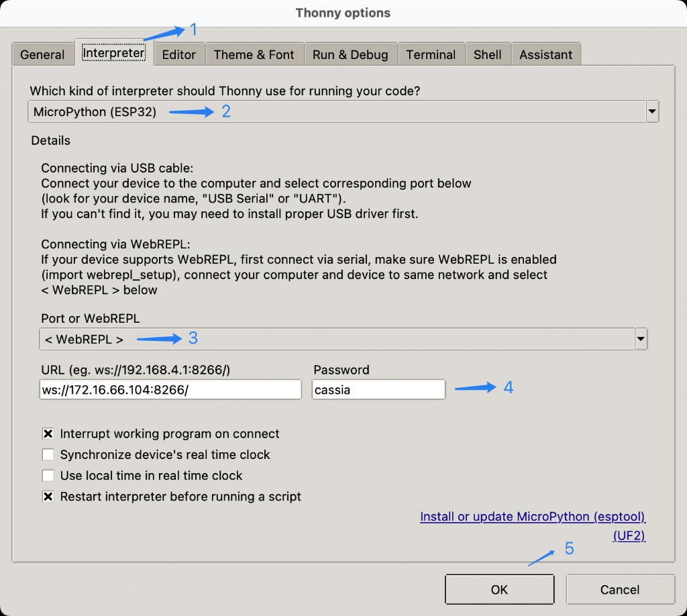Click the 'Which kind of interpreter' question text

[225, 91]
